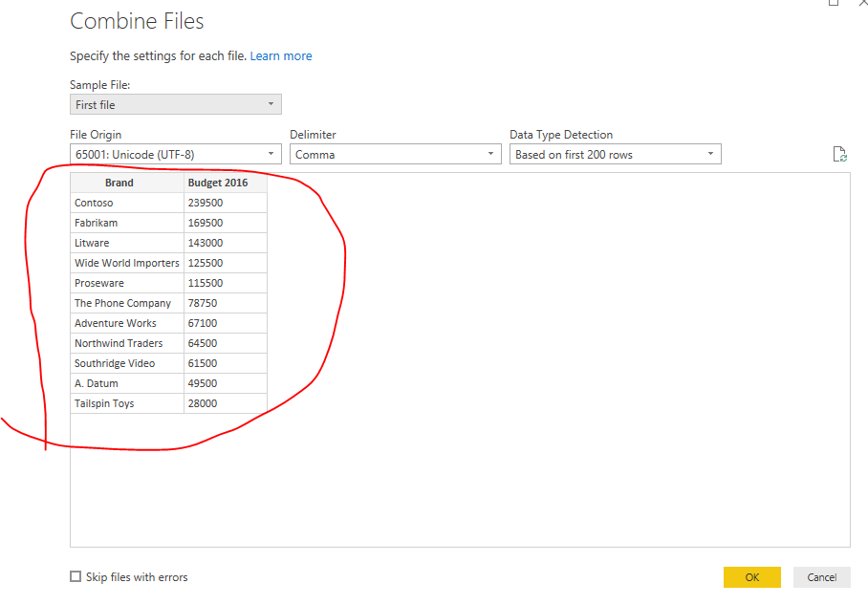Click the refresh preview file icon

click(839, 155)
